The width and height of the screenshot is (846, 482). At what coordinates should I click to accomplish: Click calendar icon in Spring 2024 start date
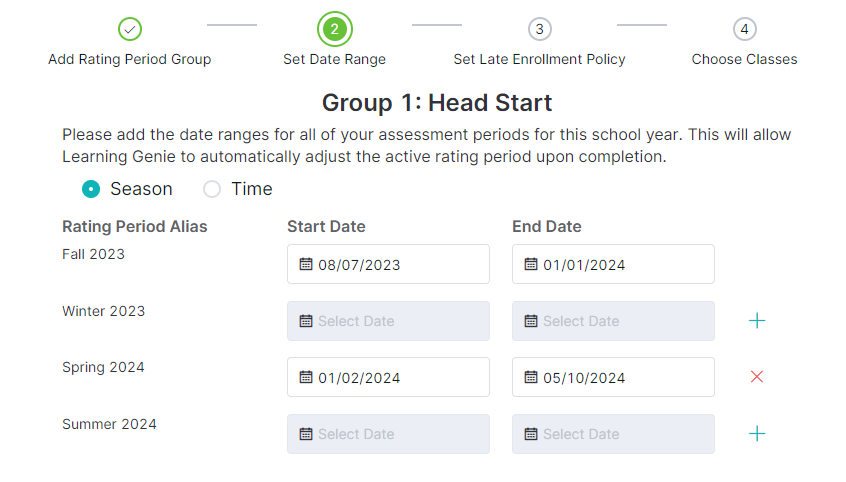click(306, 377)
